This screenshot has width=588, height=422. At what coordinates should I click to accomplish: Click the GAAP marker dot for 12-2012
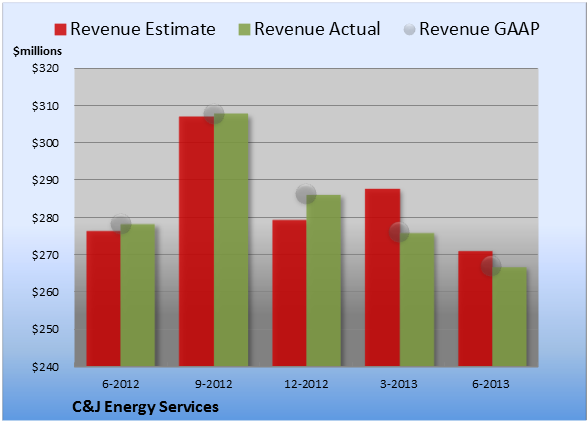coord(306,194)
